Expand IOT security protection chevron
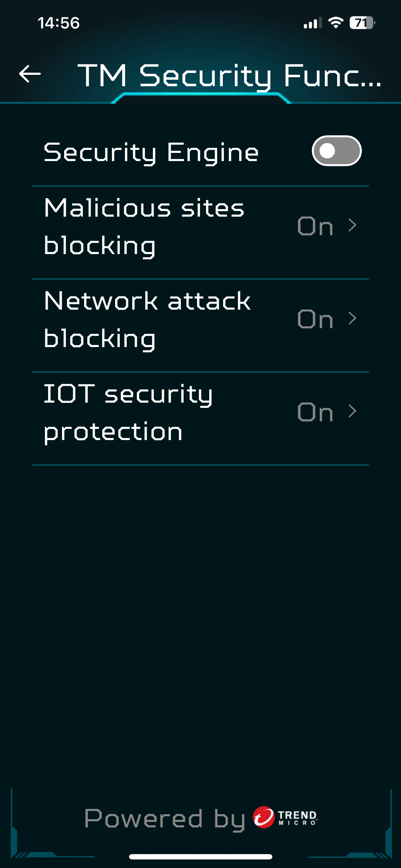 click(352, 411)
